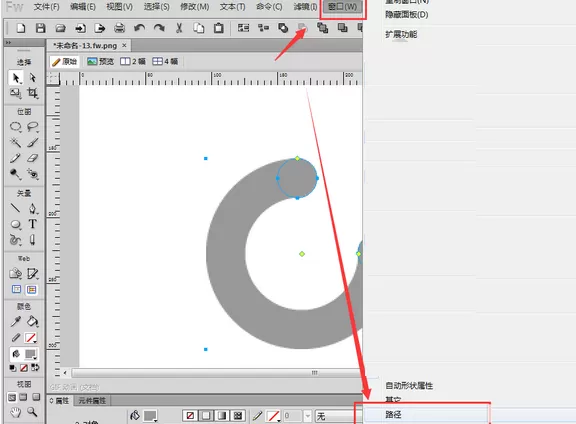Open the fill color swatch in properties panel
The image size is (576, 424).
[150, 416]
